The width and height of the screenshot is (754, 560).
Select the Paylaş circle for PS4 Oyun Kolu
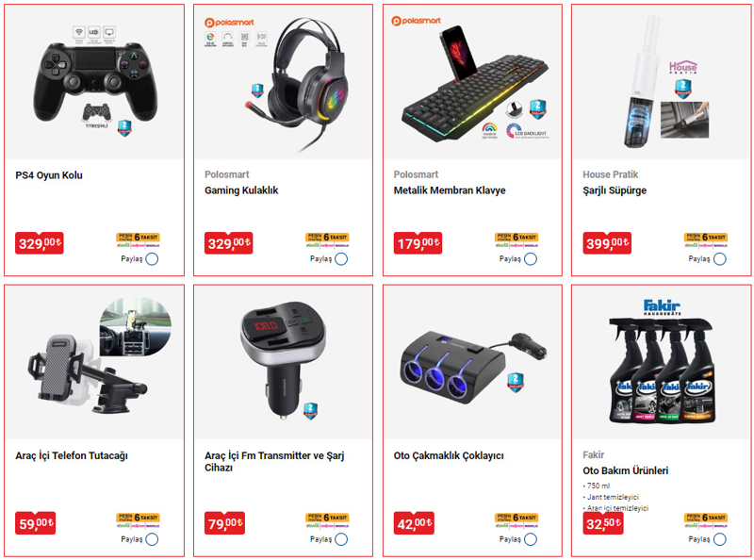tap(152, 259)
